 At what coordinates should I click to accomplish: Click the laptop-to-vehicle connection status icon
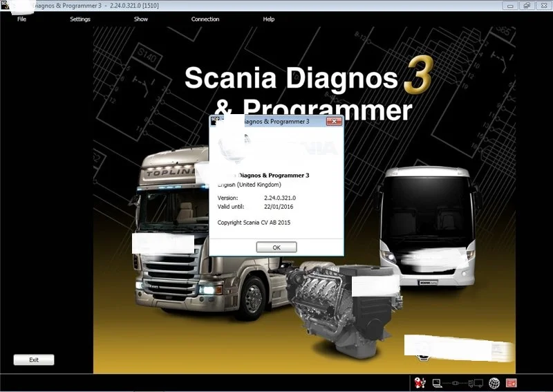(458, 383)
